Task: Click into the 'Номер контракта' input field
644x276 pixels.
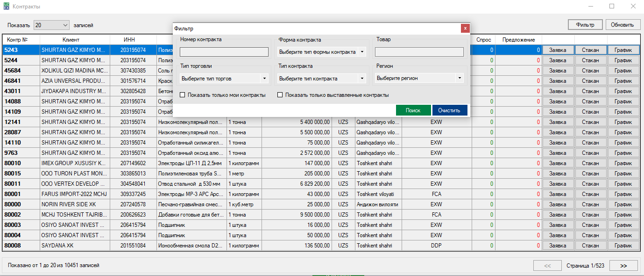Action: (x=224, y=52)
